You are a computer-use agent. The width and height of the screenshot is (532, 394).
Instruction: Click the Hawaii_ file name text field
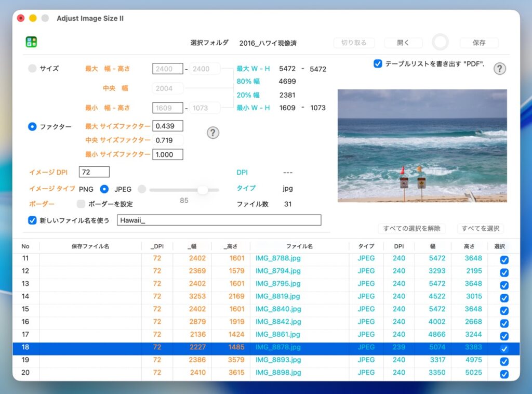point(219,220)
